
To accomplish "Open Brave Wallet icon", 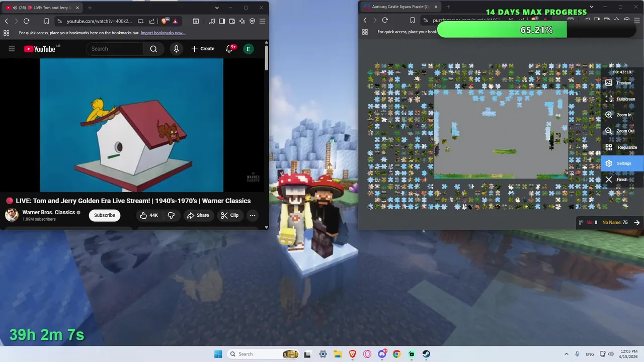I will click(232, 21).
